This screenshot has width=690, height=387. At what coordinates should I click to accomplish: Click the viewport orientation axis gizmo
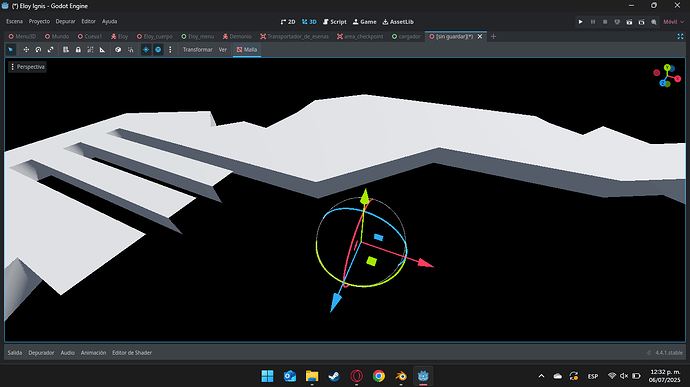[667, 76]
